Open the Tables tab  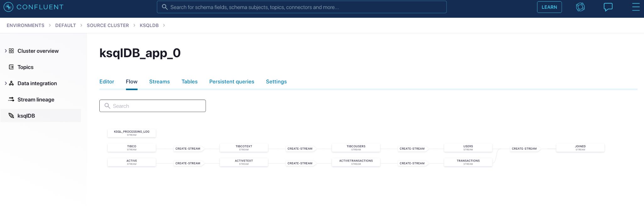(x=189, y=82)
